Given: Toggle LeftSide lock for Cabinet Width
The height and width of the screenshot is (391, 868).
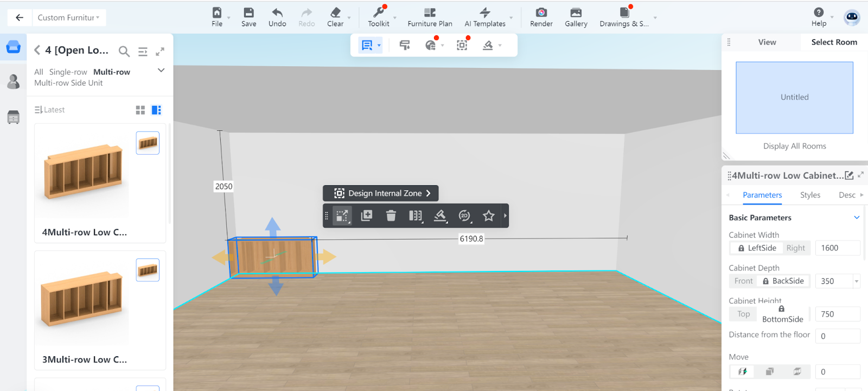Looking at the screenshot, I should click(x=757, y=248).
